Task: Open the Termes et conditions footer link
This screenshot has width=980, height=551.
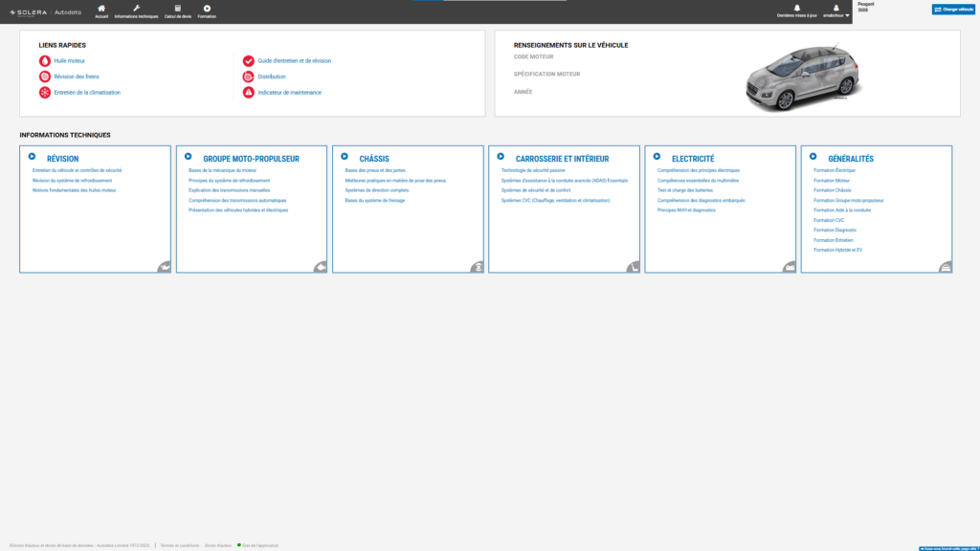Action: coord(179,545)
